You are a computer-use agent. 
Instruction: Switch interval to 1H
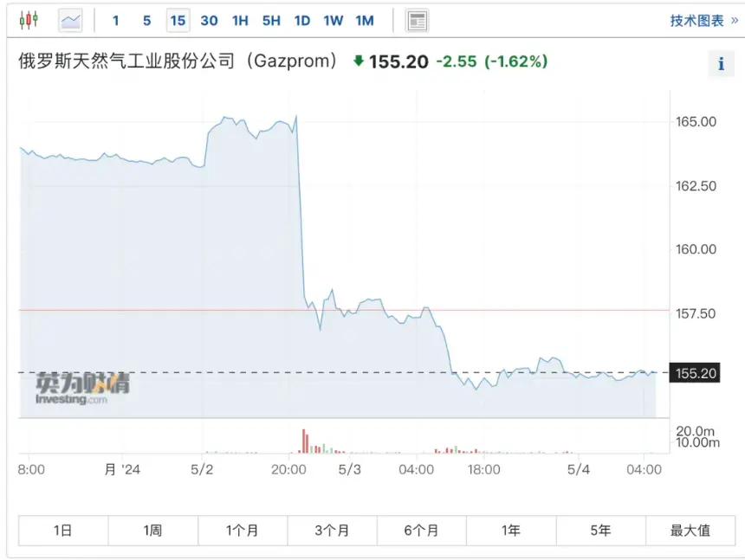(240, 20)
